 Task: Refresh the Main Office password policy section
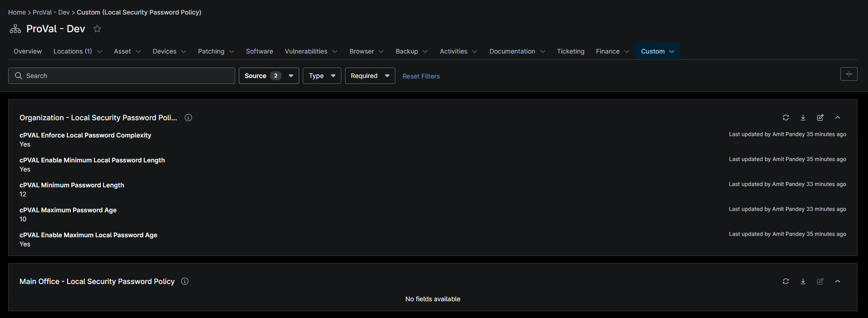[x=786, y=281]
